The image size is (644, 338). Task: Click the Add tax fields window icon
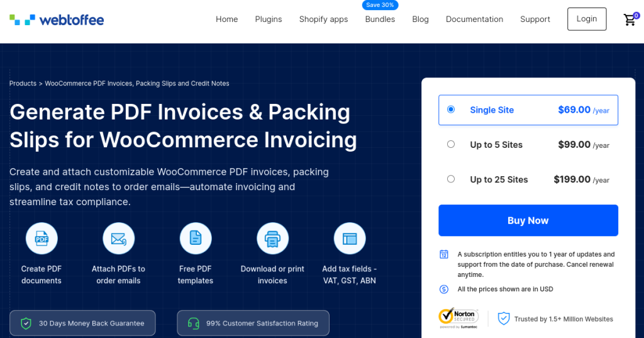pos(350,239)
